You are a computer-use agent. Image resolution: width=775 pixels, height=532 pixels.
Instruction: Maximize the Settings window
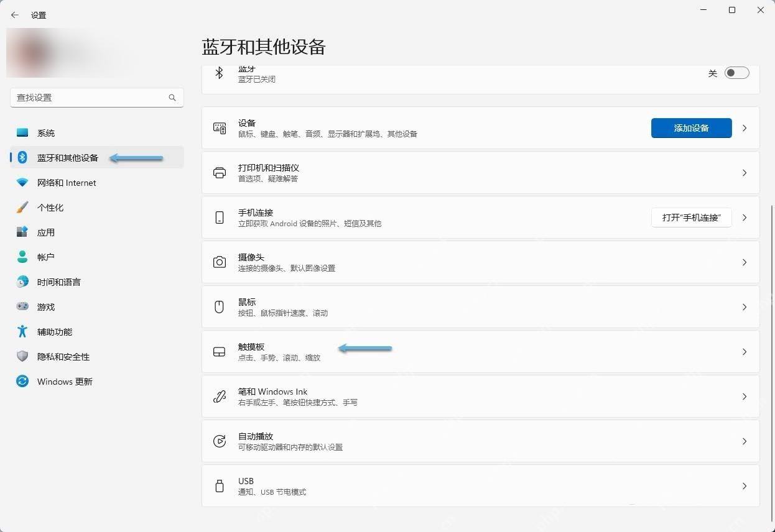coord(732,10)
